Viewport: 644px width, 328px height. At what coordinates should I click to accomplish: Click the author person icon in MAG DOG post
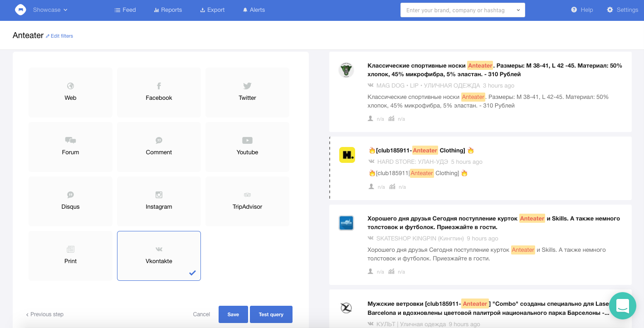point(371,118)
